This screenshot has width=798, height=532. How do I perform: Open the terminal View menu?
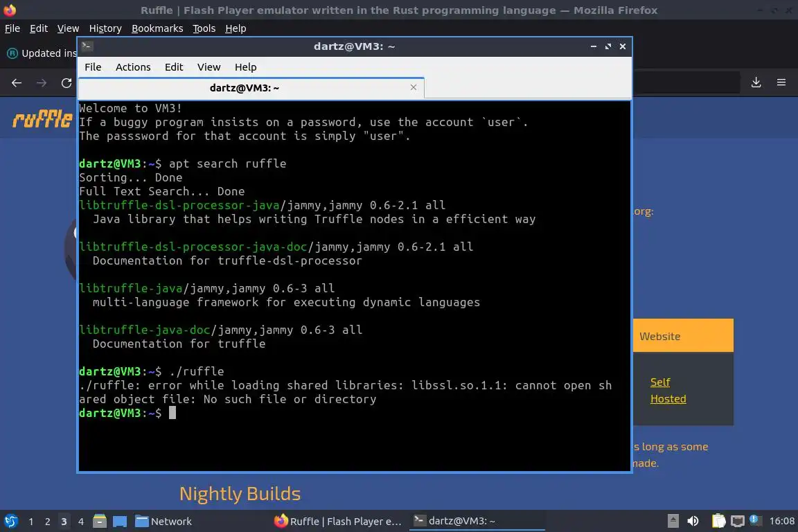pos(209,67)
